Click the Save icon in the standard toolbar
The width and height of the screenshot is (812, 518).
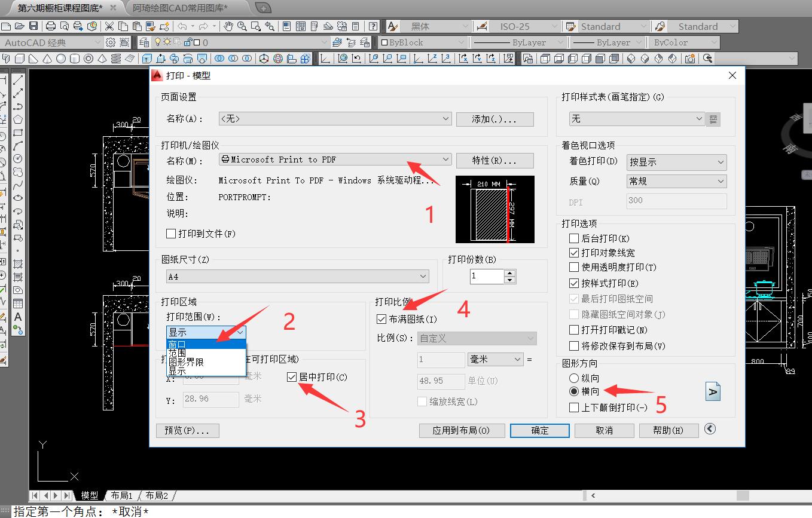pyautogui.click(x=33, y=26)
